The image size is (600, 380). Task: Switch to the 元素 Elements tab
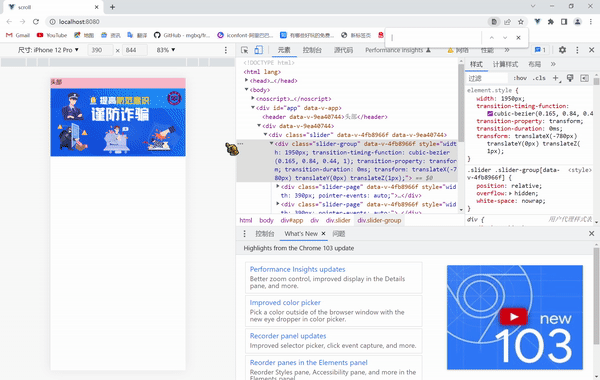tap(284, 50)
